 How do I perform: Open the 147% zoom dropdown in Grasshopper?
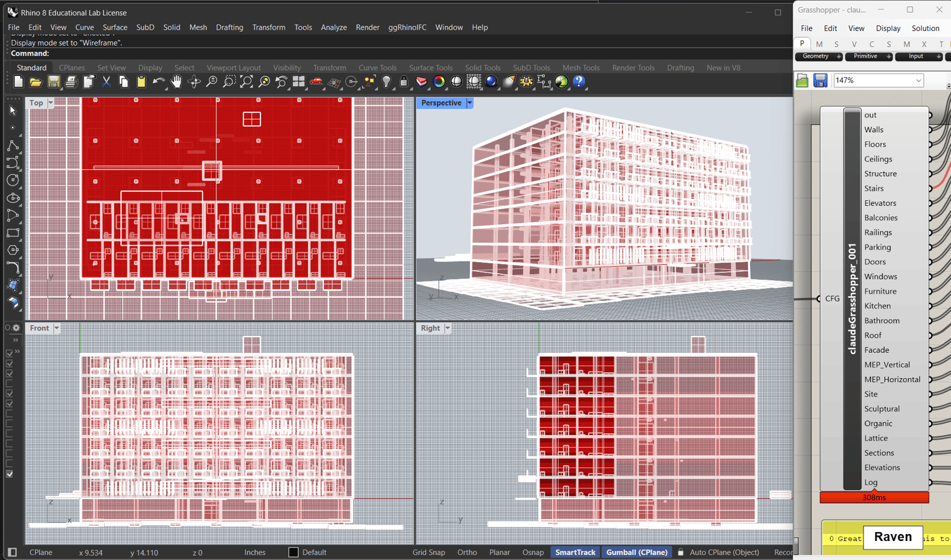918,80
